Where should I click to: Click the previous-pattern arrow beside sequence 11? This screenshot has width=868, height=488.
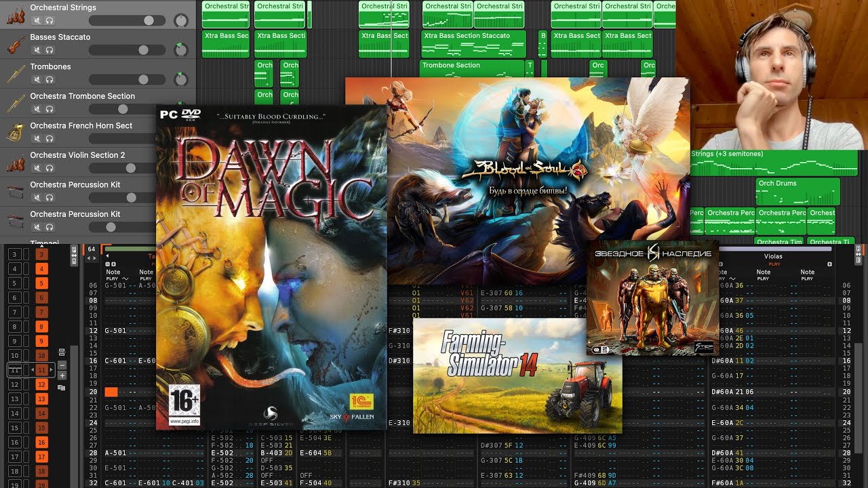tap(31, 370)
